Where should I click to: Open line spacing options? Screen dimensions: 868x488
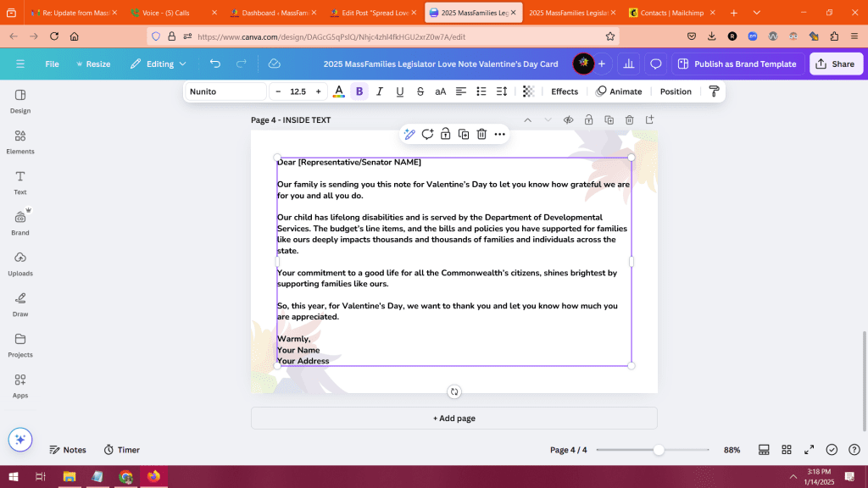click(x=502, y=91)
